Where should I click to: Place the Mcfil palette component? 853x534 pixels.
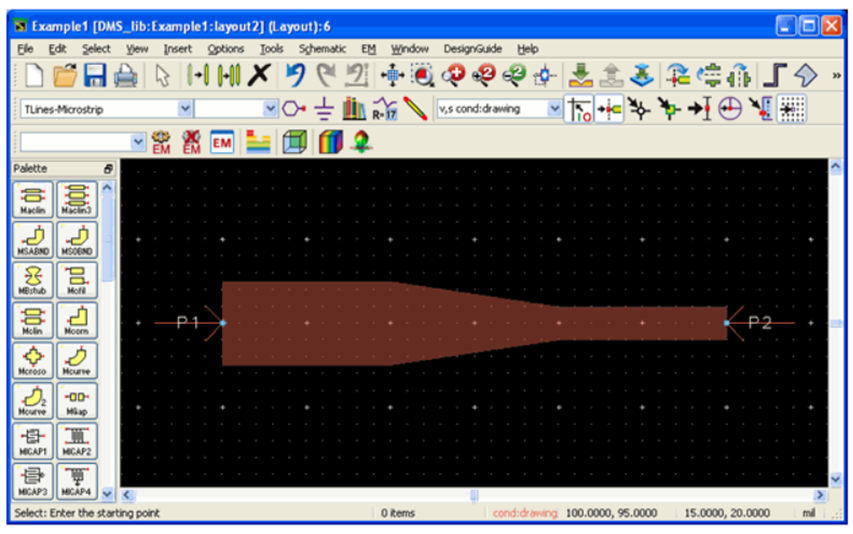pos(77,280)
